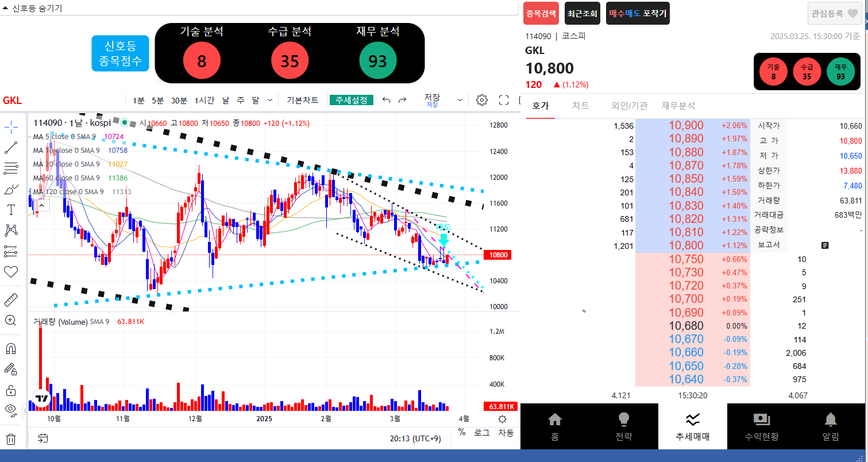This screenshot has height=462, width=868.
Task: Switch to the 재무분석 tab
Action: pos(678,106)
